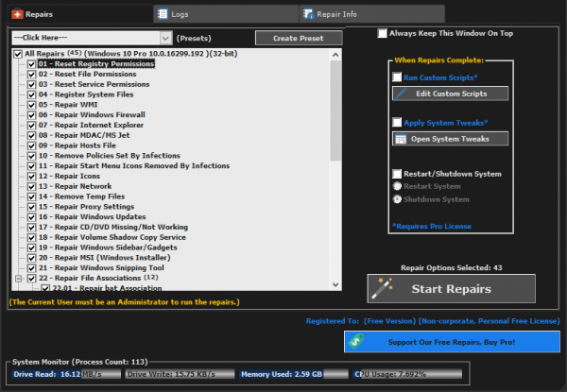The image size is (567, 392).
Task: Open the Click Here presets dropdown arrow
Action: pyautogui.click(x=165, y=38)
